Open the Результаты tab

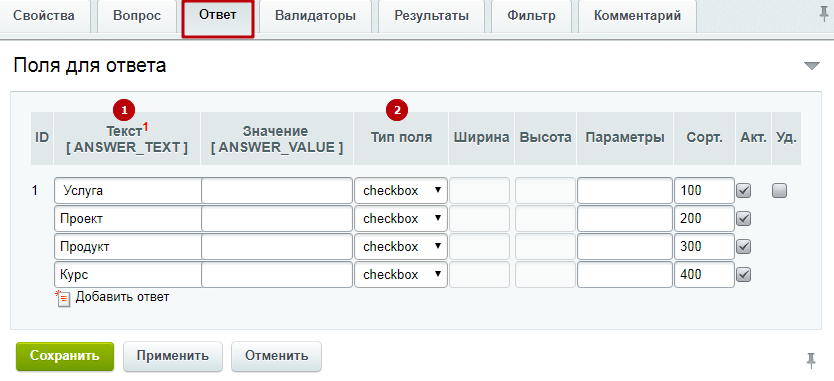pyautogui.click(x=431, y=16)
